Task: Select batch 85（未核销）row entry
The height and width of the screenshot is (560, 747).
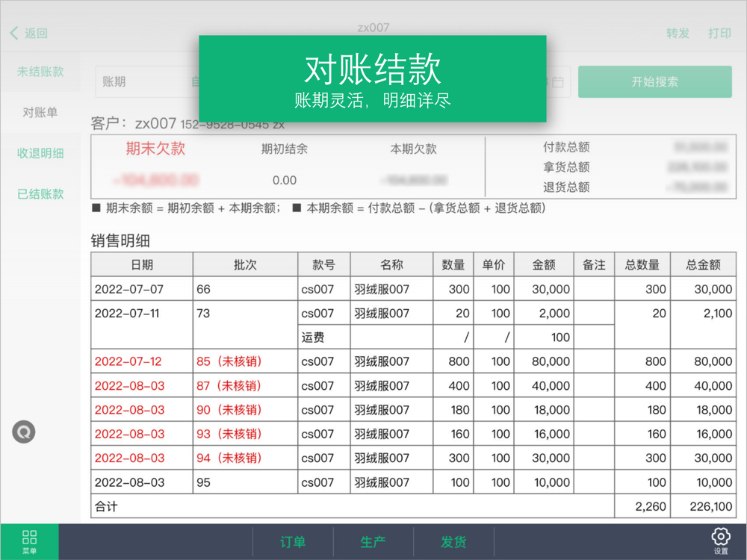Action: 229,361
